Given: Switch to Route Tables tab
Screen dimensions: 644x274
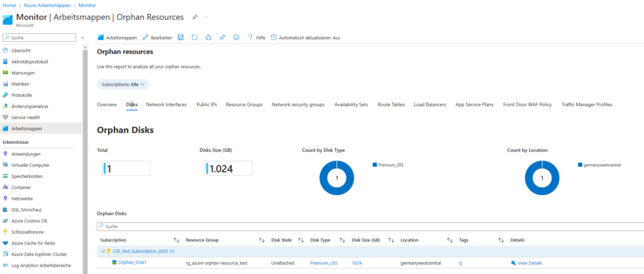Looking at the screenshot, I should click(391, 104).
